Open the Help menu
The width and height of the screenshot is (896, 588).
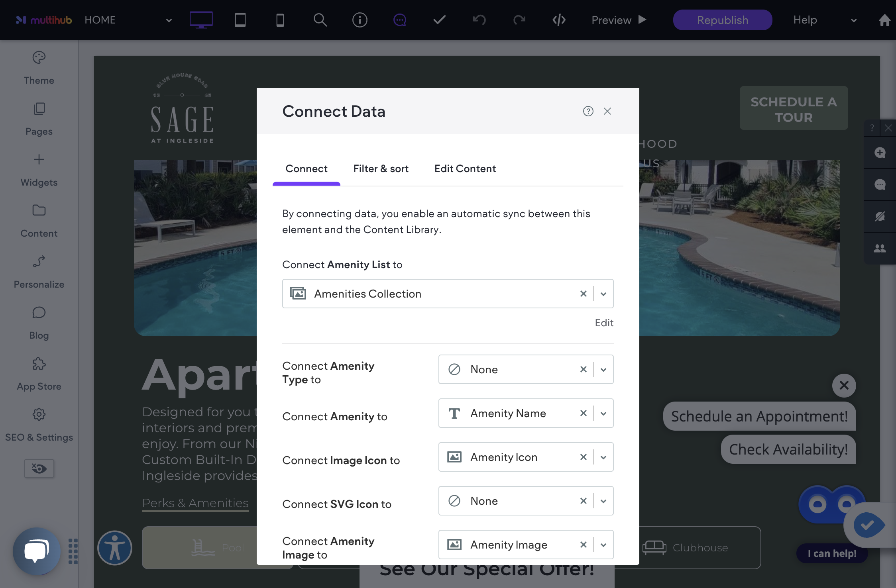coord(824,20)
